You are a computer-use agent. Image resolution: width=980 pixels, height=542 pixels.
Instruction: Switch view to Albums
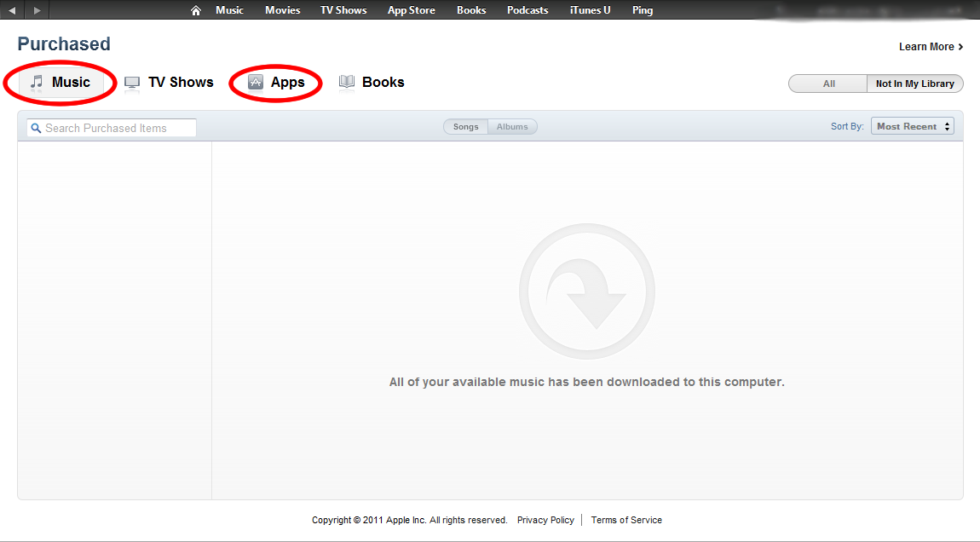[512, 127]
